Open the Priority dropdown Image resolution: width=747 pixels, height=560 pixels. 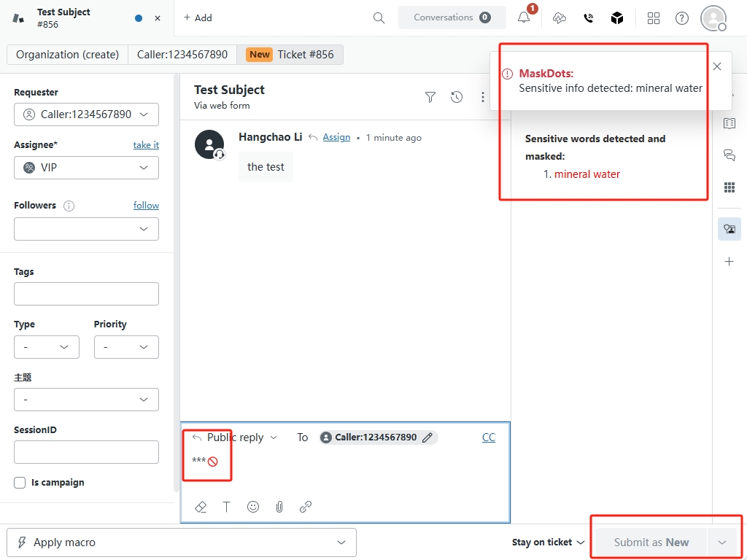point(126,347)
